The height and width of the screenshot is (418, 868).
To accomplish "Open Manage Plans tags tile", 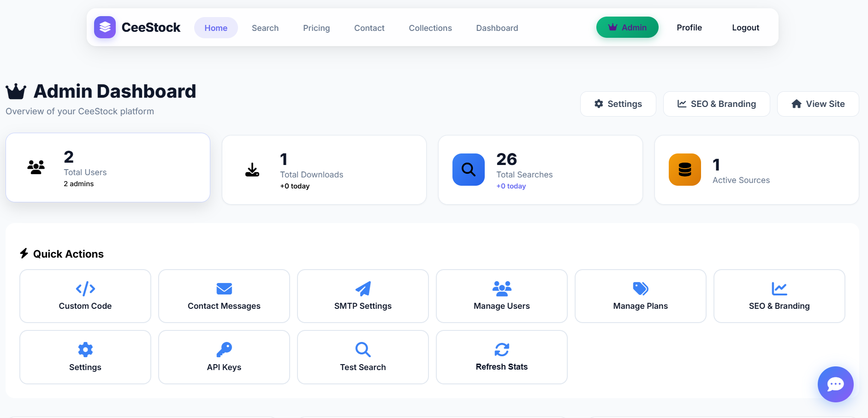I will click(x=641, y=296).
